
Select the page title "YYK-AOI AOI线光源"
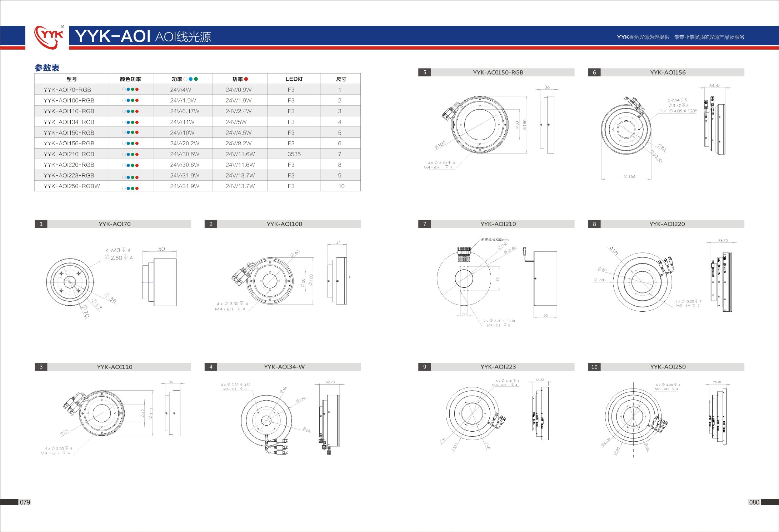tap(143, 36)
